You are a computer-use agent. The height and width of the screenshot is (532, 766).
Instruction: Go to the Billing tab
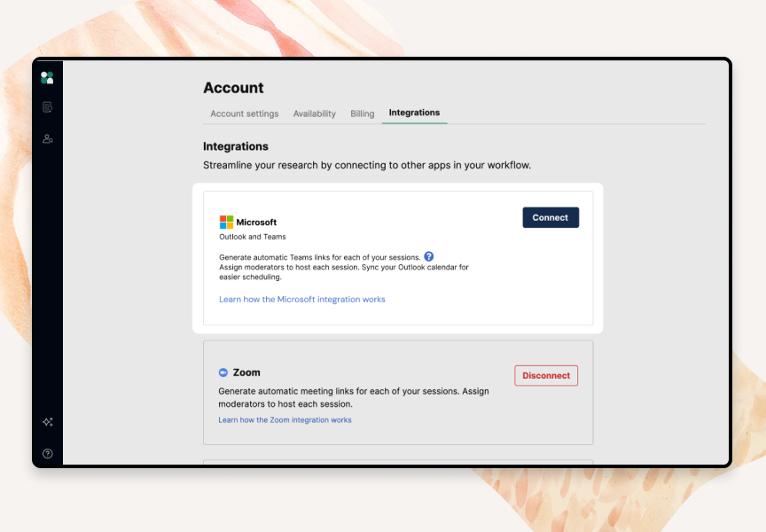(362, 113)
